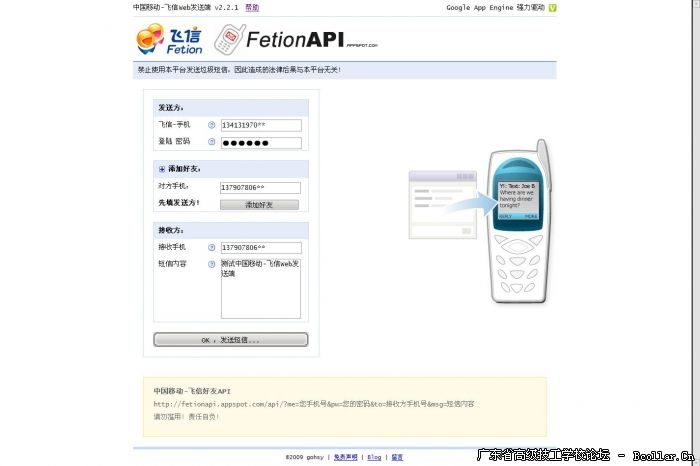Image resolution: width=700 pixels, height=466 pixels.
Task: Click help icon next to 接收手机 field
Action: (x=212, y=248)
